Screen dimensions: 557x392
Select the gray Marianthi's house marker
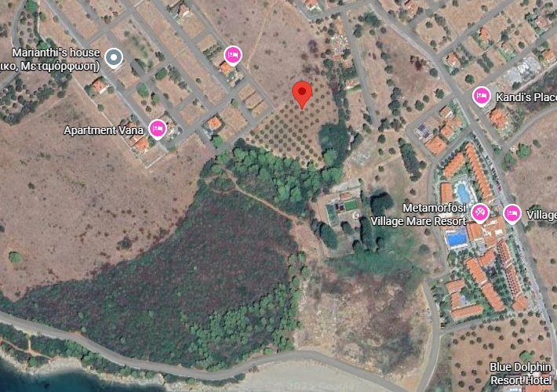(x=114, y=58)
